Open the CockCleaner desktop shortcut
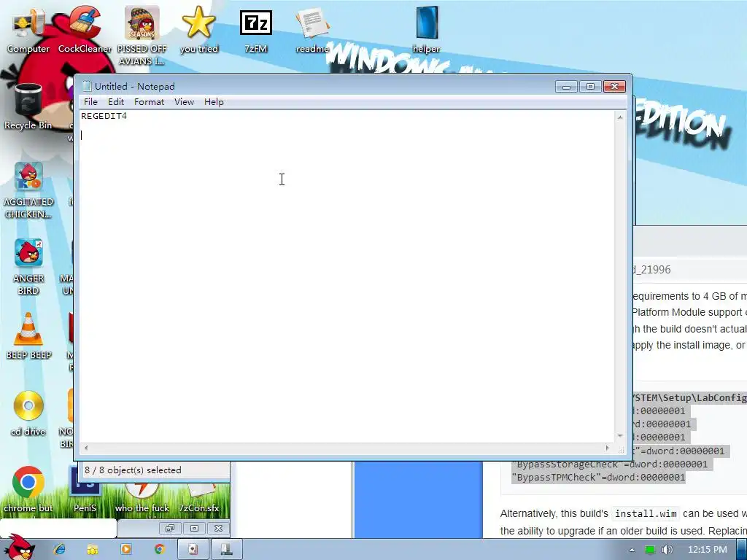Image resolution: width=747 pixels, height=560 pixels. point(85,29)
